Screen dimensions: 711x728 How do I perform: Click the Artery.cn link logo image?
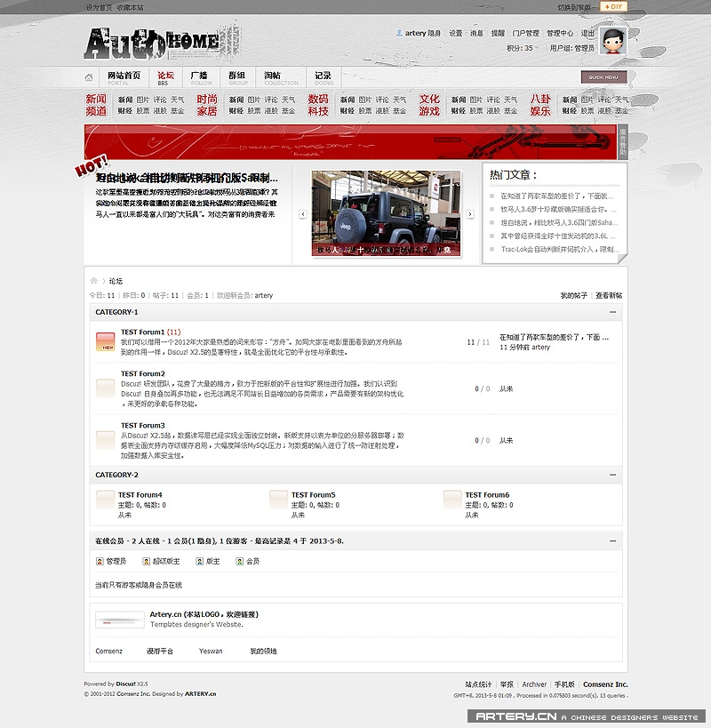coord(120,620)
